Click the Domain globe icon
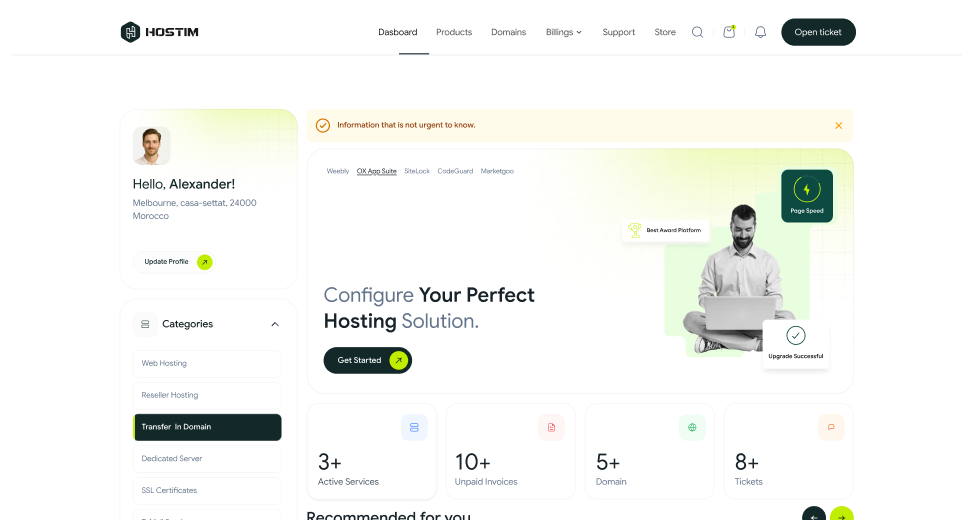 691,427
